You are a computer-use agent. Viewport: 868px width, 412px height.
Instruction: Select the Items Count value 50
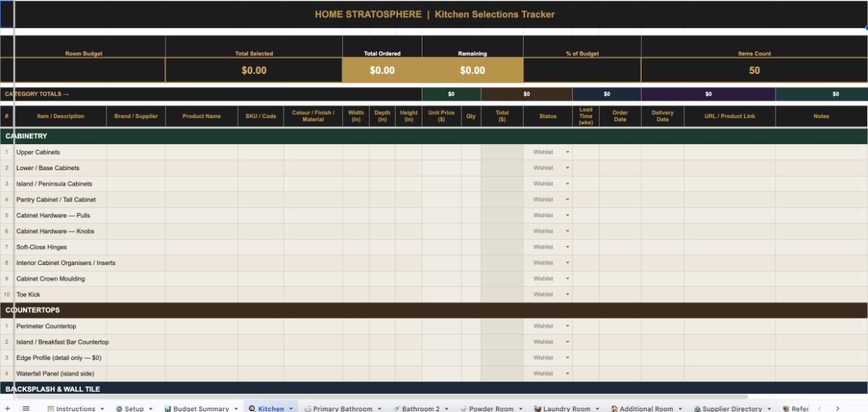(754, 70)
